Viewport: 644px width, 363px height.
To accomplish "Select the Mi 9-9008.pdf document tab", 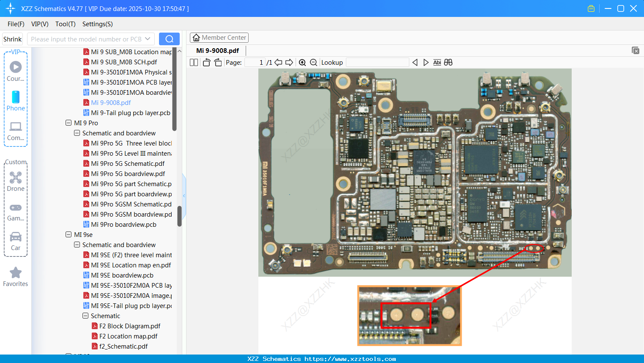I will [218, 51].
